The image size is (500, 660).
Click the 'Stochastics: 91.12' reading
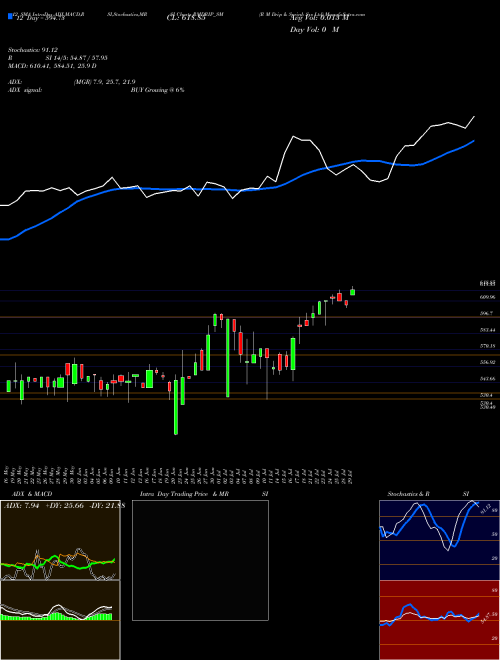click(33, 50)
